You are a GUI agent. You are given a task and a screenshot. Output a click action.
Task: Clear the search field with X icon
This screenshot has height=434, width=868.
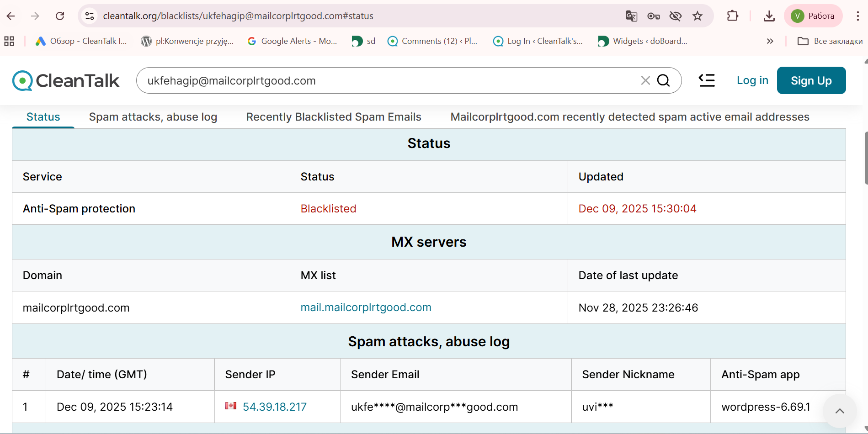[x=645, y=80]
